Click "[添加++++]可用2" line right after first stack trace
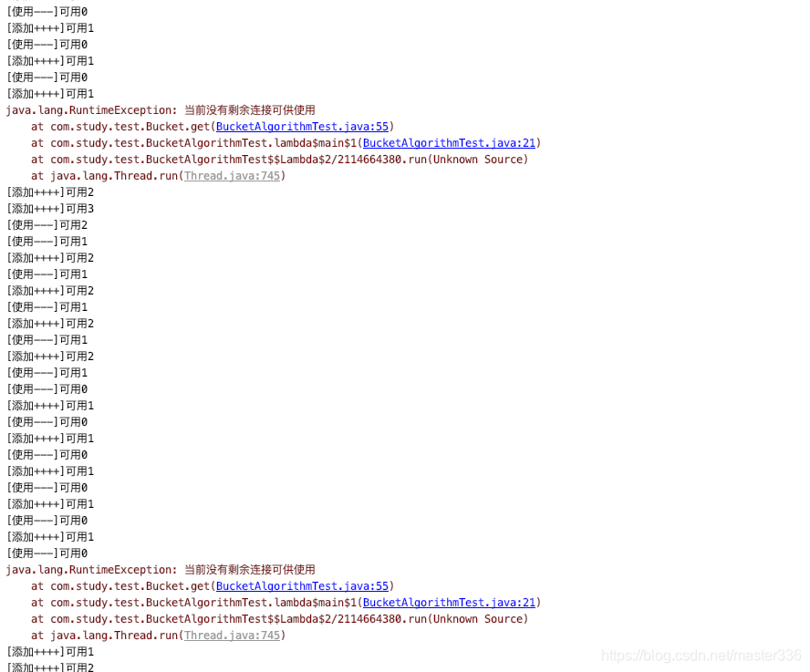This screenshot has width=810, height=672. 50,192
